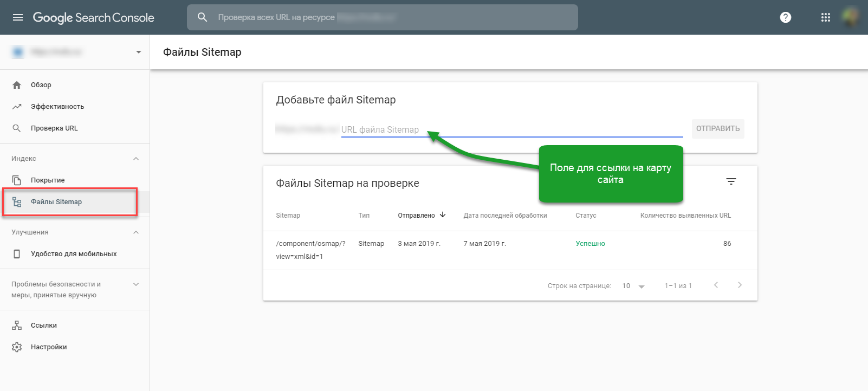Sort by Статус column header

pyautogui.click(x=586, y=216)
